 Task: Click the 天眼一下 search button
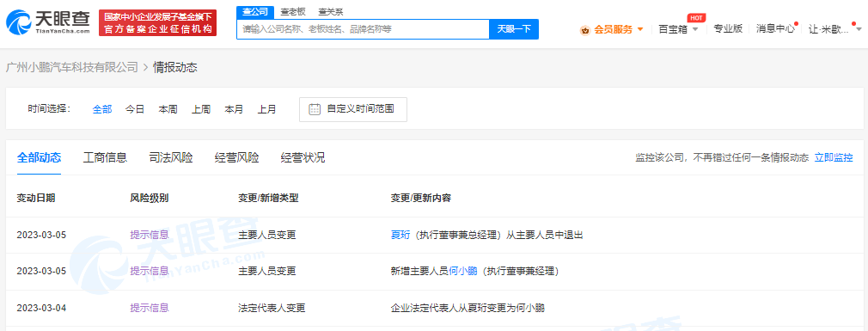pos(514,28)
